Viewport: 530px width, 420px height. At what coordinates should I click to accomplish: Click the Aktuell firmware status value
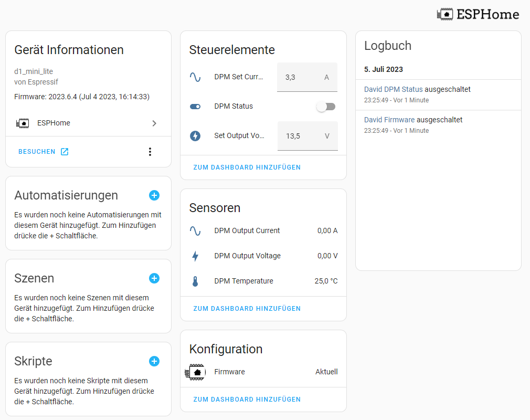click(326, 372)
